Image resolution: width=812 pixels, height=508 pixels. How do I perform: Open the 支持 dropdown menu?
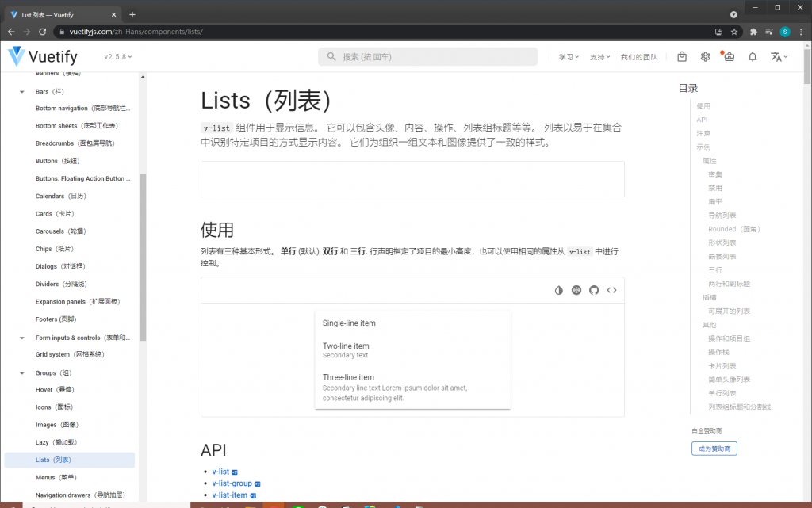(599, 57)
